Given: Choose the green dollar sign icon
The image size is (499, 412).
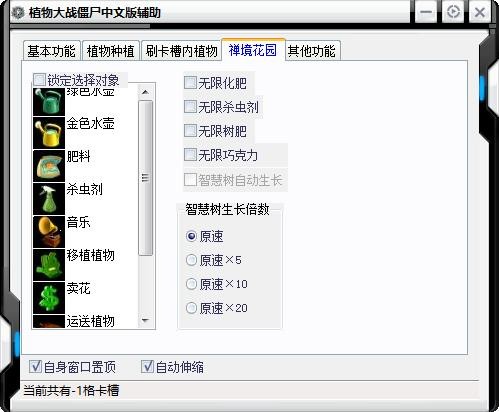Looking at the screenshot, I should click(x=49, y=298).
